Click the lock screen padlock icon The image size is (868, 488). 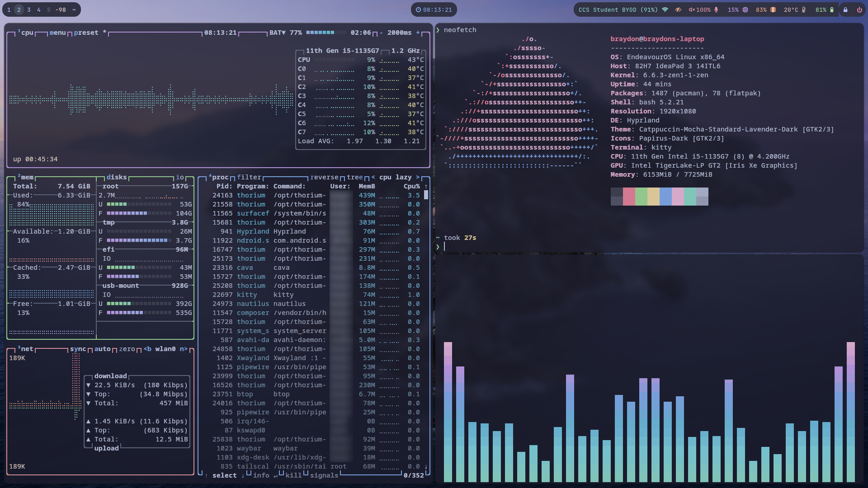(845, 9)
